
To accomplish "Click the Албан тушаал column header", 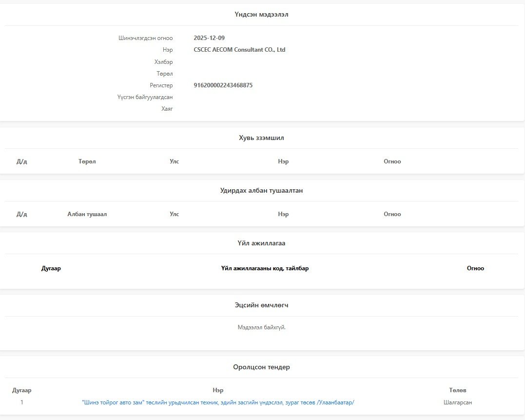I will coord(87,214).
